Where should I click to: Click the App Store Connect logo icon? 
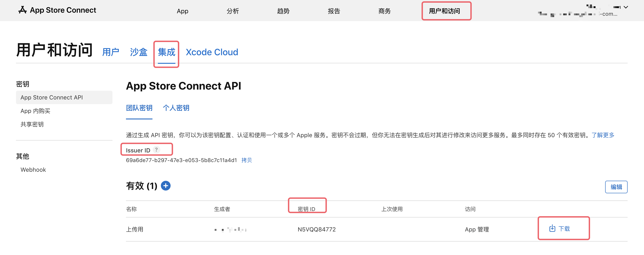click(x=22, y=10)
